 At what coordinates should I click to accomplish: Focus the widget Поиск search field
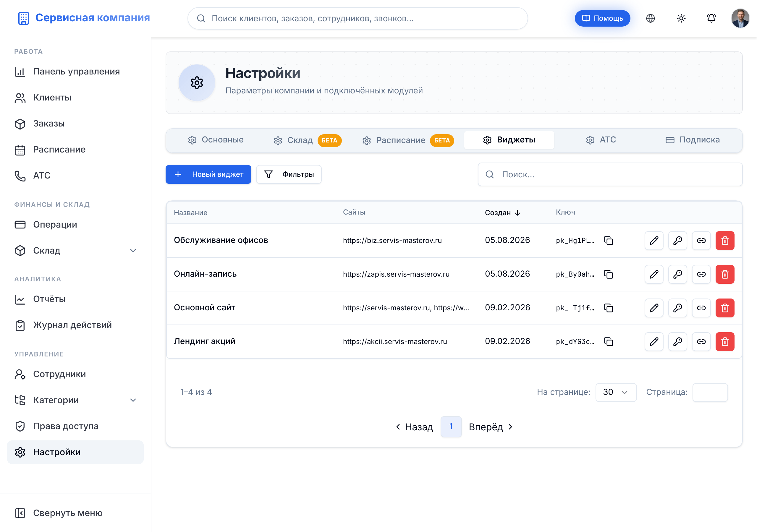tap(610, 174)
